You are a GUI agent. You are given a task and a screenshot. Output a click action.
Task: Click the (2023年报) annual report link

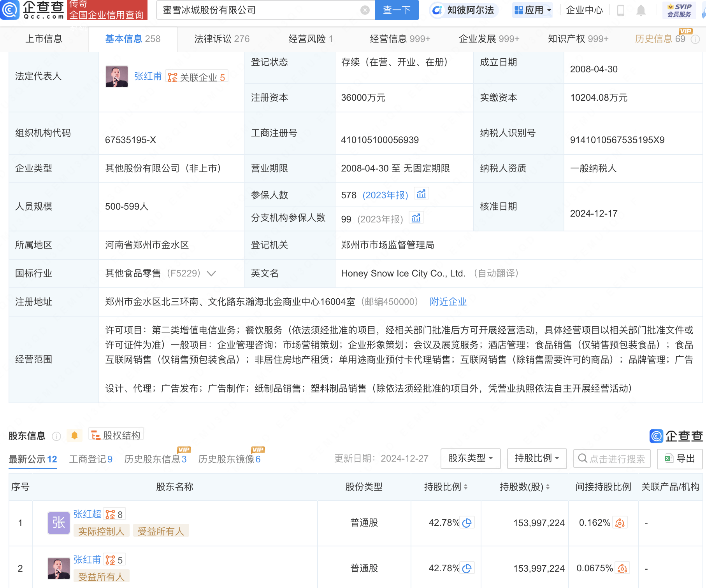[385, 195]
